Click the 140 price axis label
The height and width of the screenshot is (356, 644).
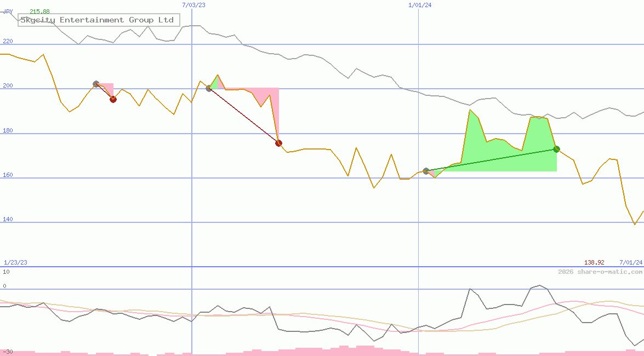coord(8,219)
